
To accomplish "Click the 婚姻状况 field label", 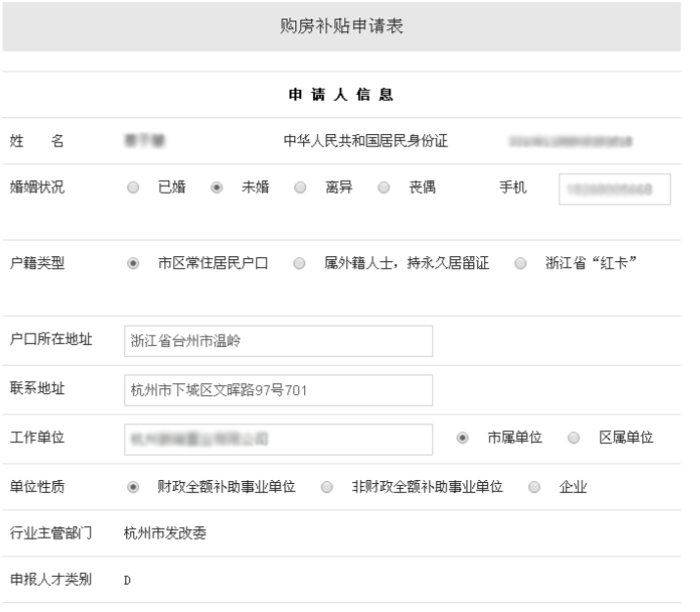I will coord(37,187).
